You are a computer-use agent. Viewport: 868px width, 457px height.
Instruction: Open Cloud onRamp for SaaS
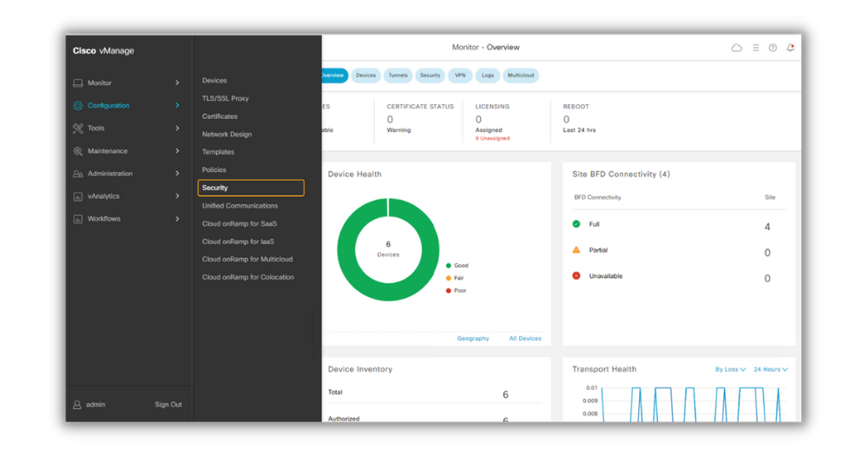(x=240, y=224)
